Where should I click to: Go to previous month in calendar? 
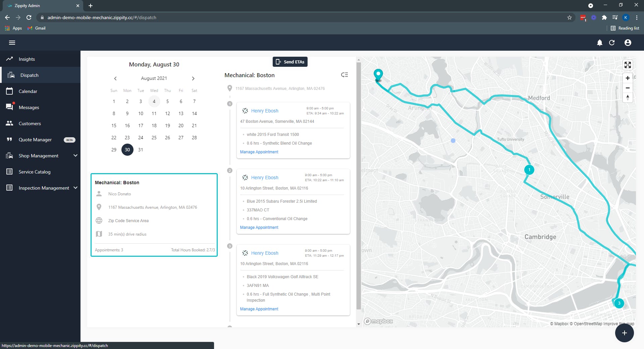115,79
